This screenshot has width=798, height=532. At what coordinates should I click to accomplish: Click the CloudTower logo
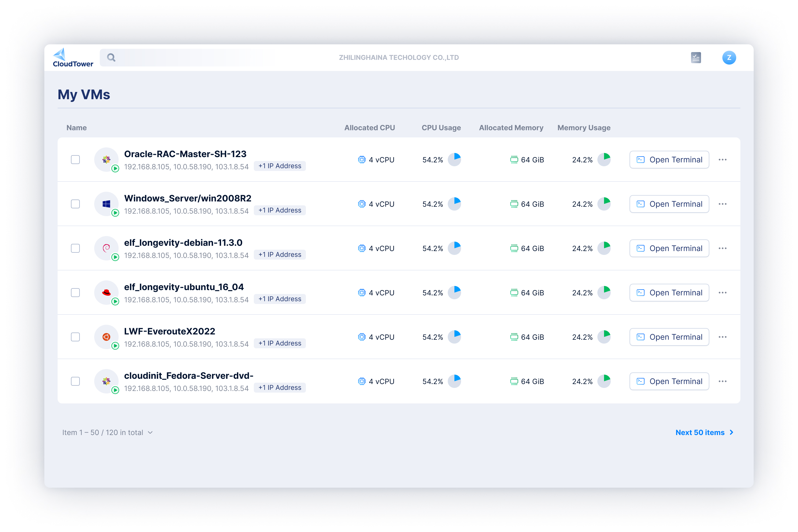tap(73, 58)
